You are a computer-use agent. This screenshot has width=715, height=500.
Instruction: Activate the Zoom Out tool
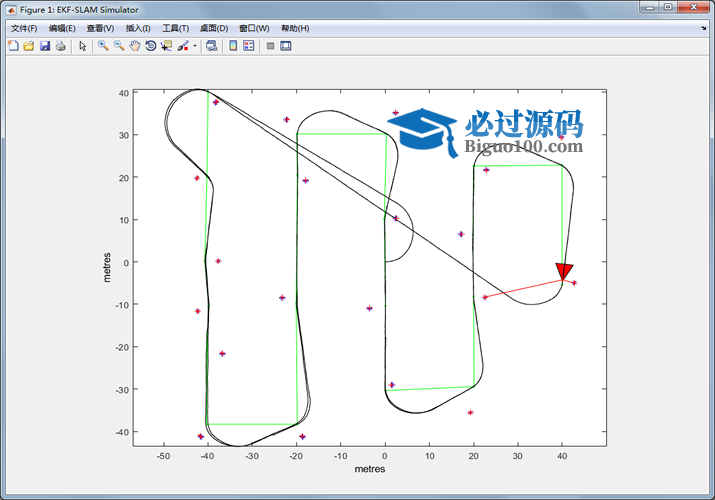click(x=119, y=46)
